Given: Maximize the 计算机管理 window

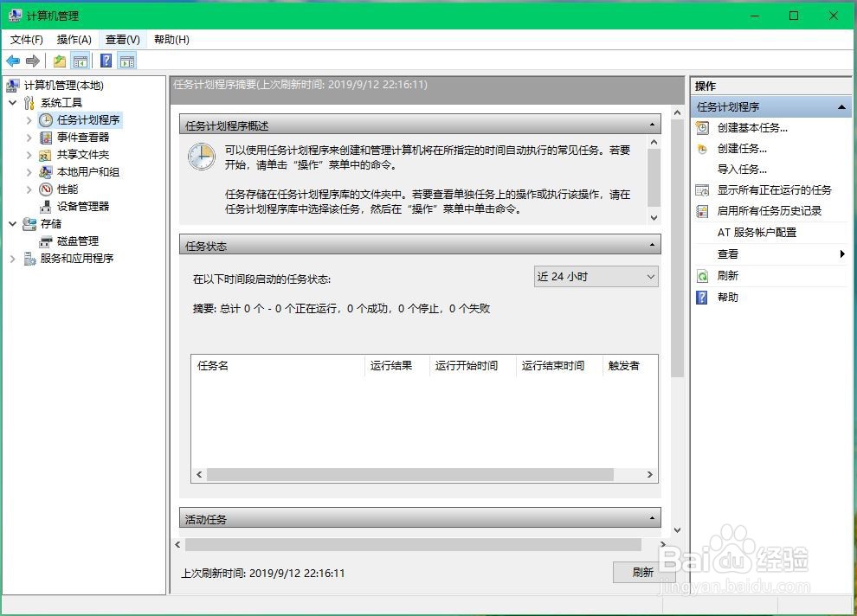Looking at the screenshot, I should 794,16.
